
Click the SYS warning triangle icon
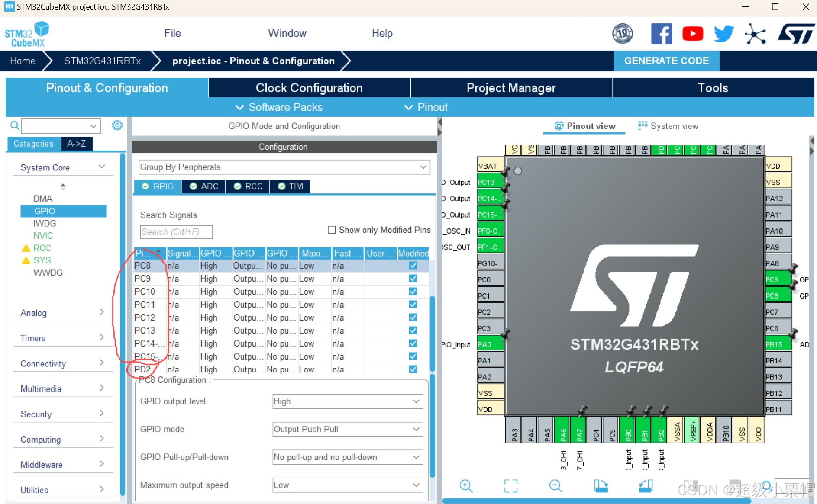tap(26, 260)
